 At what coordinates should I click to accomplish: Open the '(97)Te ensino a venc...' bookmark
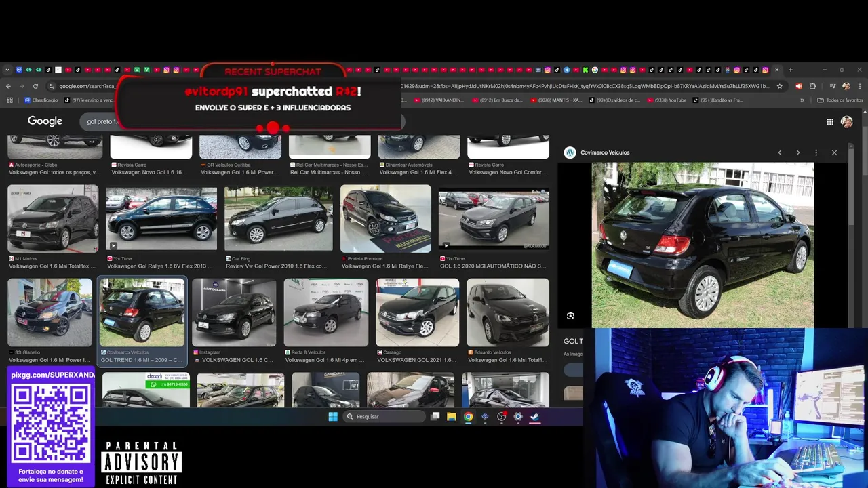[x=89, y=100]
